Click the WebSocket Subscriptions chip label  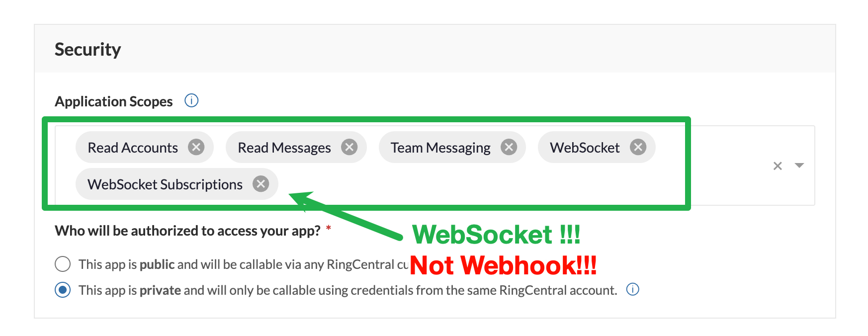[165, 184]
